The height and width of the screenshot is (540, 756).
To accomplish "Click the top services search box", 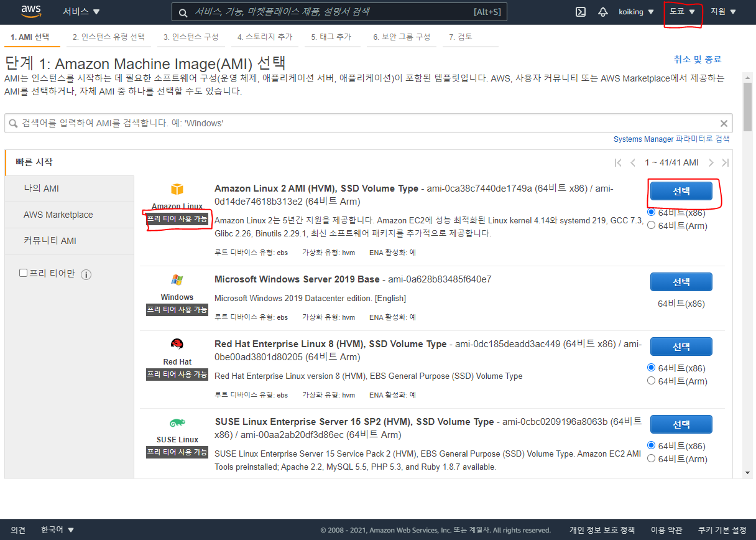I will coord(339,12).
